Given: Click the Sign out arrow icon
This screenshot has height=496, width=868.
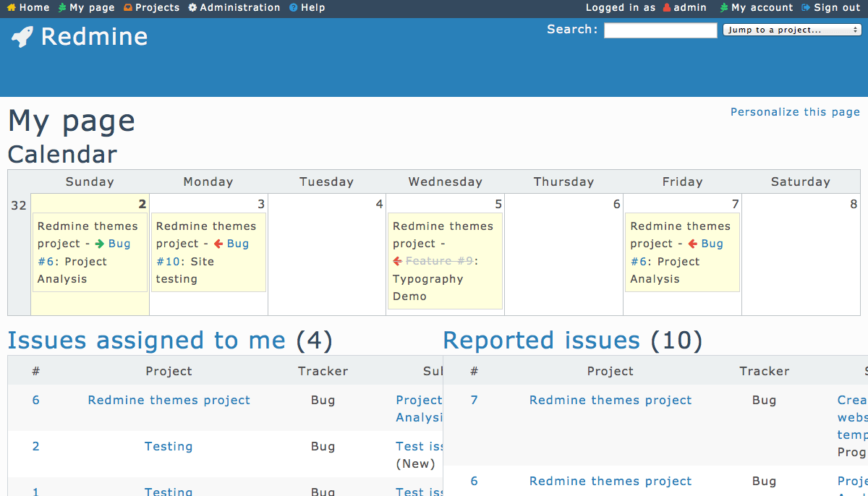Looking at the screenshot, I should tap(806, 8).
